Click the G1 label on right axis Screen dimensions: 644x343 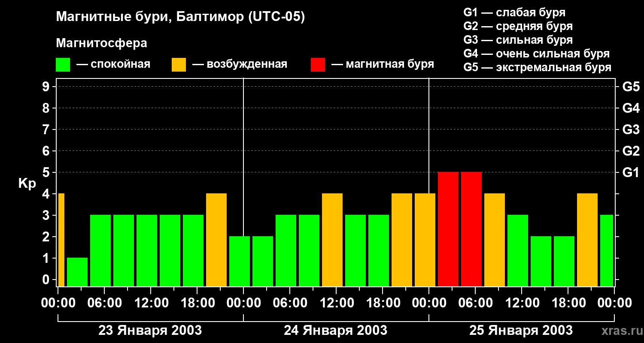[631, 172]
